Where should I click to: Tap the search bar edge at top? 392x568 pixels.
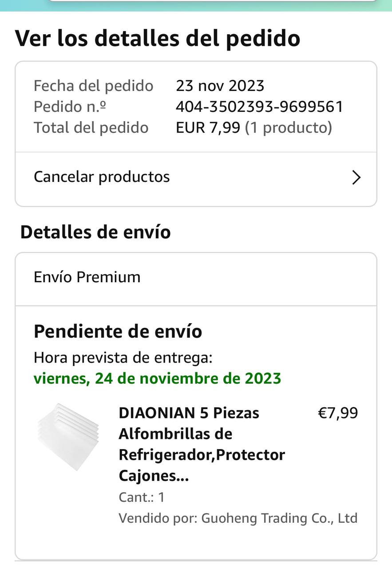213,1
